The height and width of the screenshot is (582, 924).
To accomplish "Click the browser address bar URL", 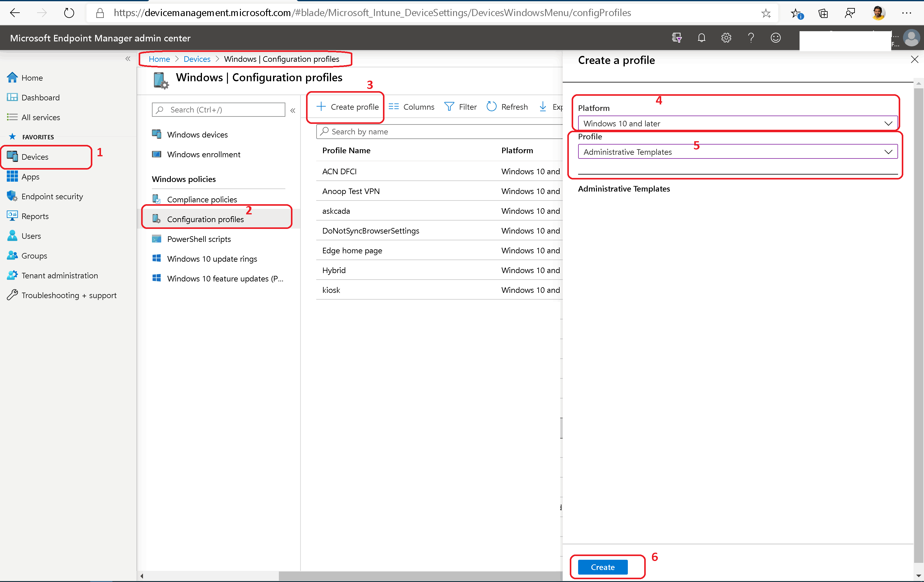I will coord(372,13).
